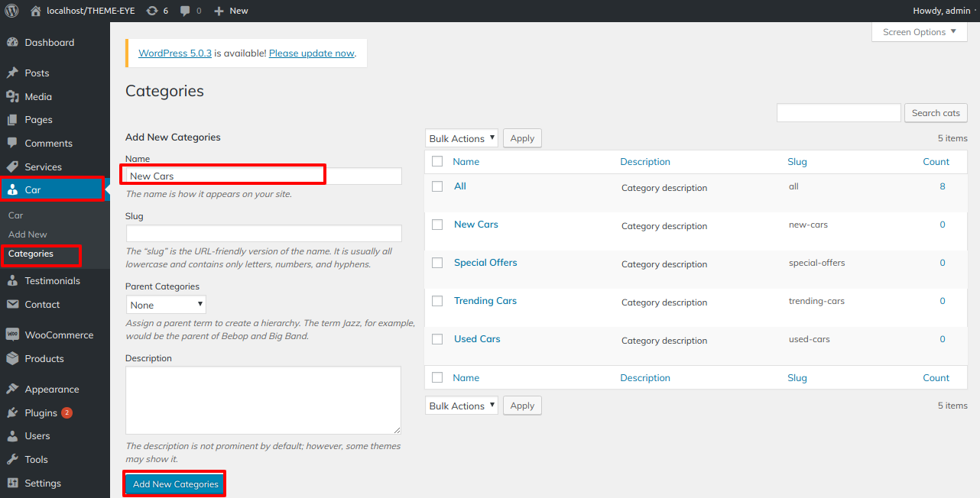Viewport: 980px width, 498px height.
Task: Expand the Screen Options panel
Action: [919, 32]
